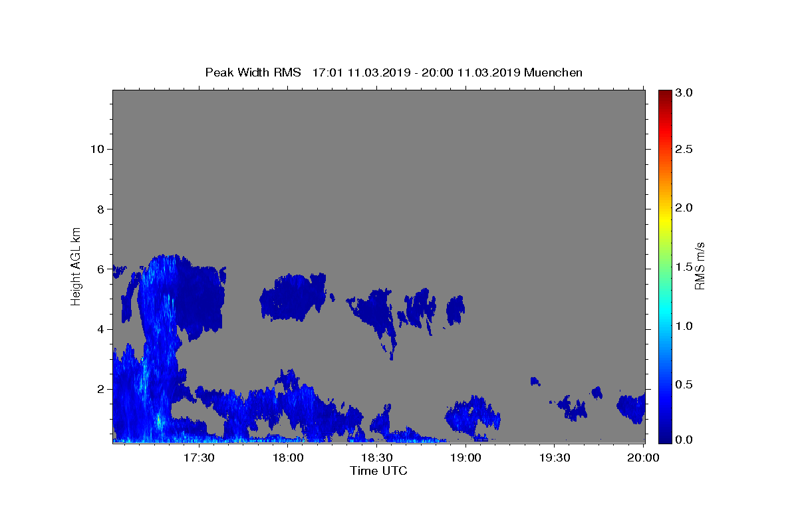This screenshot has width=798, height=532.
Task: Click the '18:30' time axis label
Action: coord(376,458)
